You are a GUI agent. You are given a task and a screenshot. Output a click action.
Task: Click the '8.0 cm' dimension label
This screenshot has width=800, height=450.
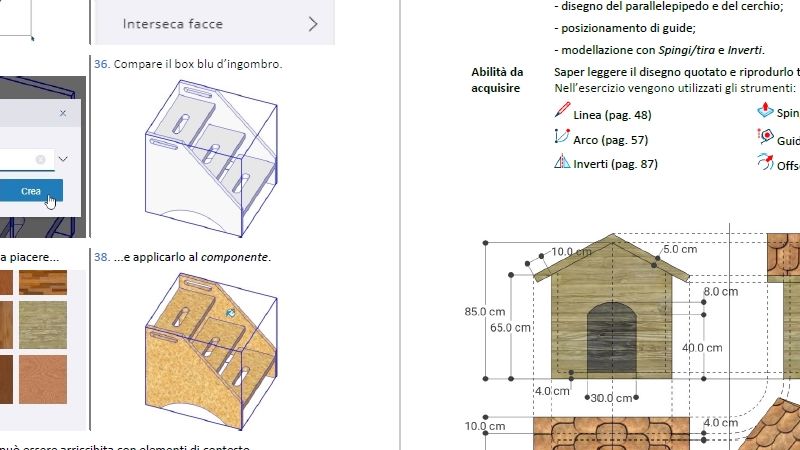coord(721,292)
